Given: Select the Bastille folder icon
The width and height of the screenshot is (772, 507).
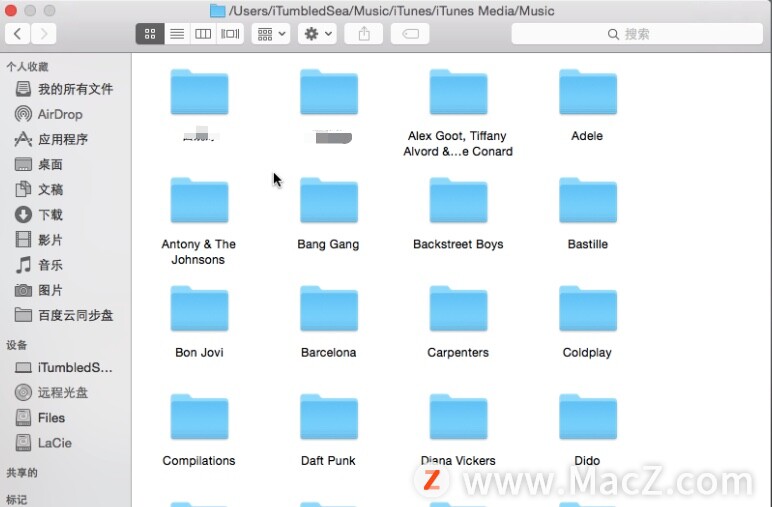Looking at the screenshot, I should (x=587, y=201).
